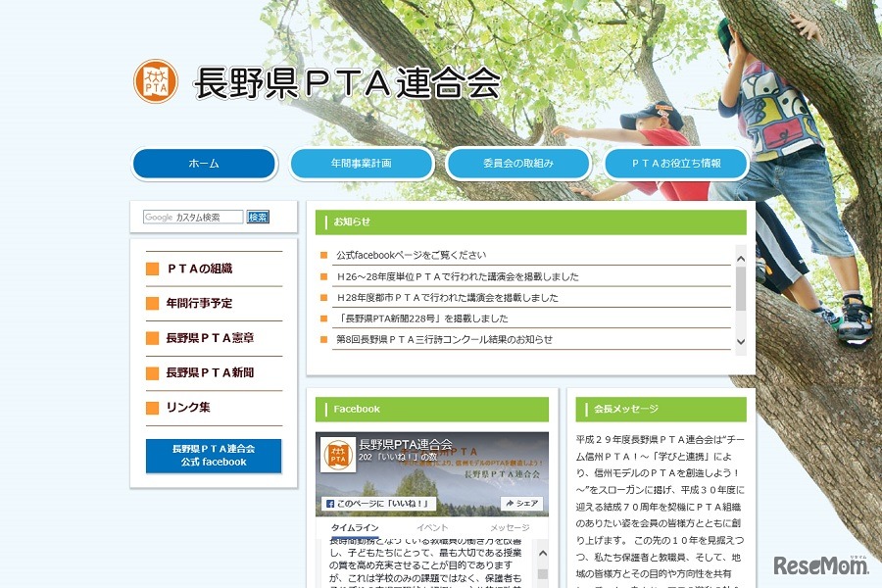The width and height of the screenshot is (882, 588).
Task: Open the イベント tab in Facebook widget
Action: point(431,525)
